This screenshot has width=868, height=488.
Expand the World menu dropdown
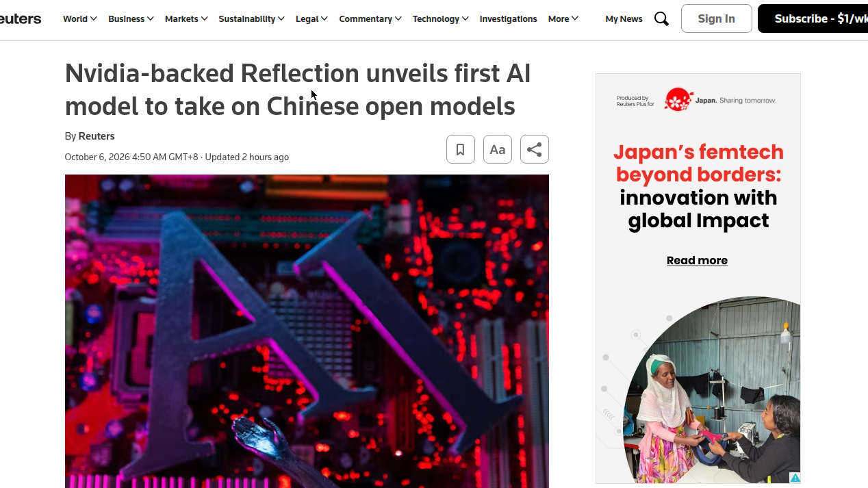point(80,19)
